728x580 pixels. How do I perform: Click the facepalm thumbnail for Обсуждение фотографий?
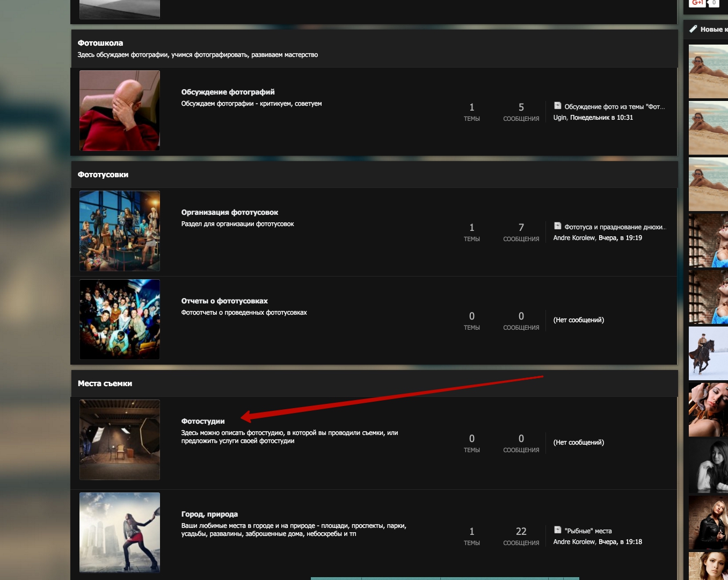[120, 111]
